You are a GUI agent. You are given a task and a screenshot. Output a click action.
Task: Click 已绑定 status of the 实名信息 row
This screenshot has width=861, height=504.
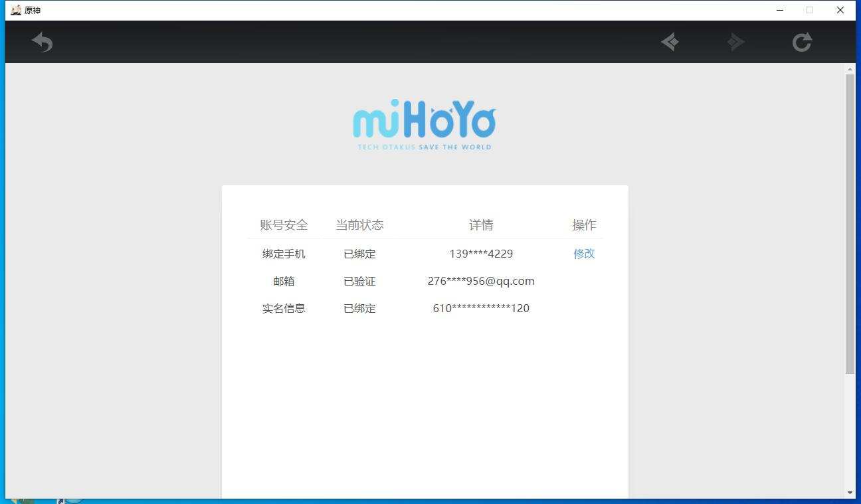point(359,308)
